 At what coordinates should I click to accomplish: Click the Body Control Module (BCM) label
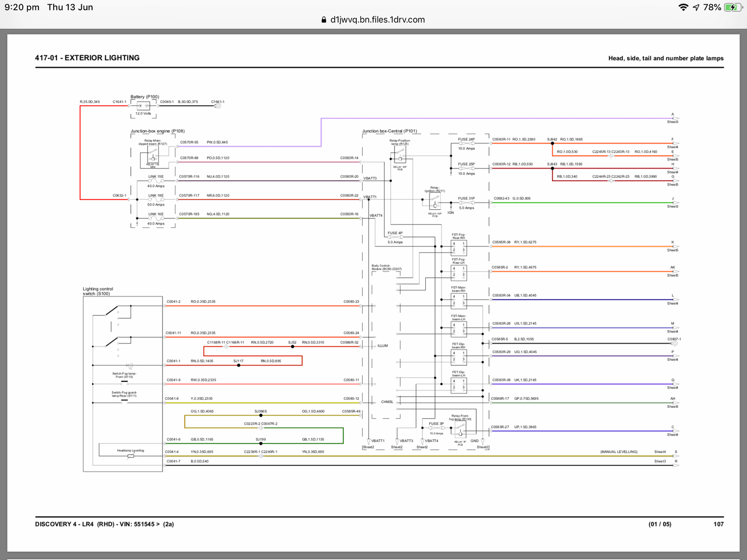click(x=386, y=267)
